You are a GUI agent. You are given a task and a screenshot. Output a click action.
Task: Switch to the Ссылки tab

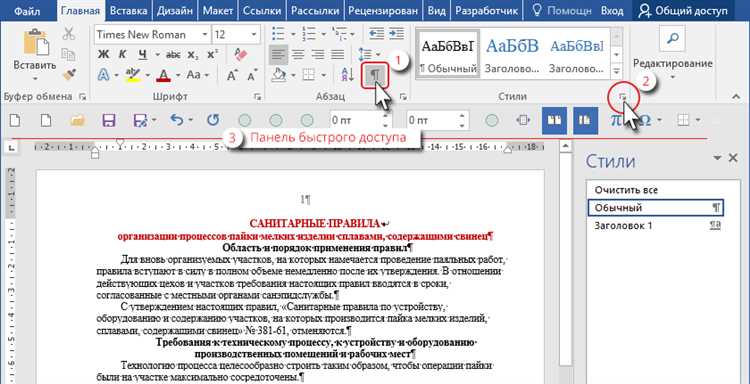(262, 11)
